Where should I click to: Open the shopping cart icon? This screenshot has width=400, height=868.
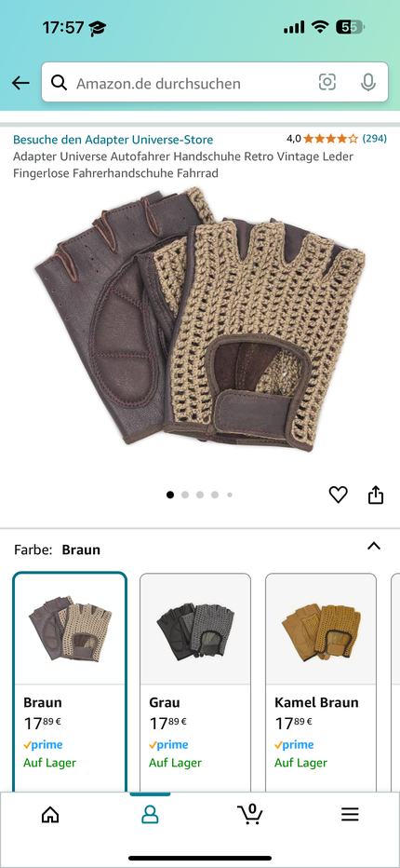click(250, 814)
